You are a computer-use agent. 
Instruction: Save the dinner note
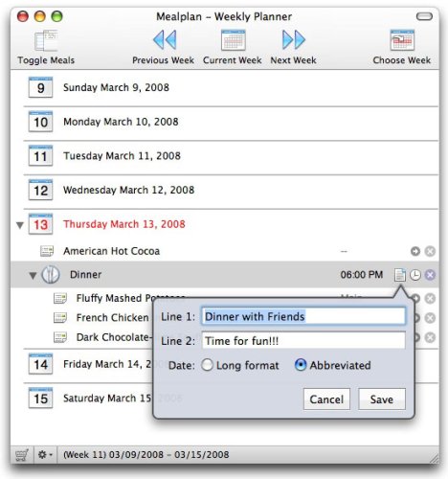[x=382, y=399]
